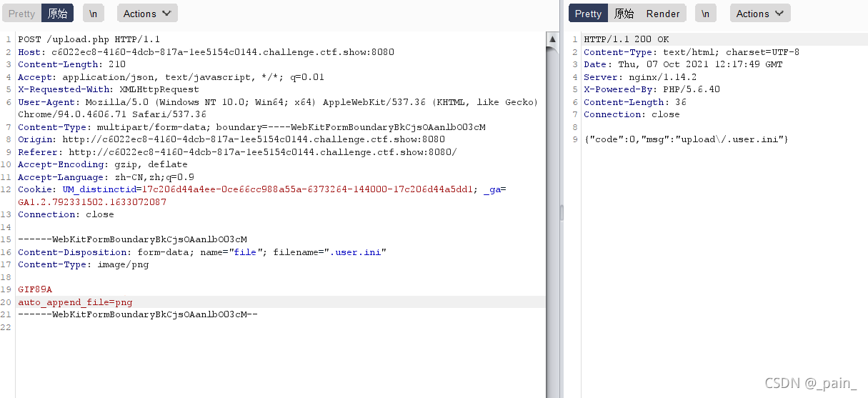868x398 pixels.
Task: Click the 'Connection: close' request header
Action: (x=66, y=214)
